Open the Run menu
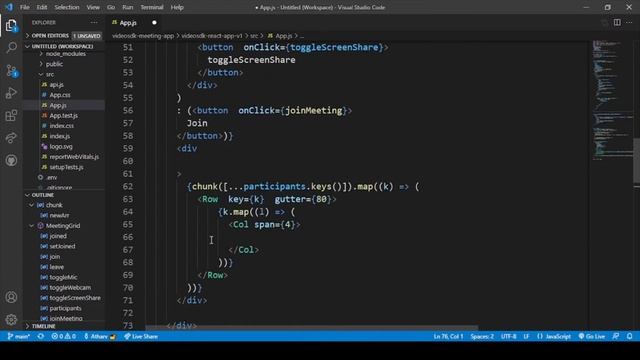The height and width of the screenshot is (360, 640). [x=128, y=7]
